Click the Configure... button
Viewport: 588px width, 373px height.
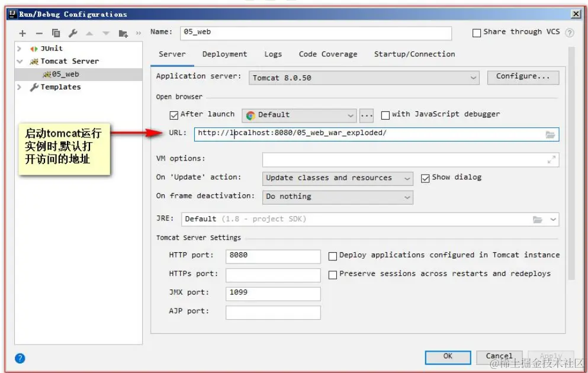click(x=523, y=77)
